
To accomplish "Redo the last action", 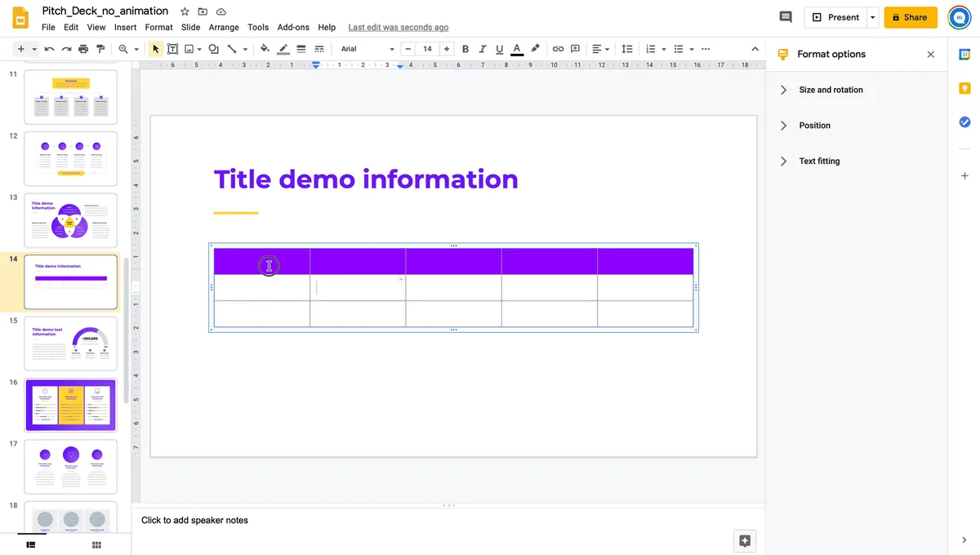I will click(x=66, y=49).
